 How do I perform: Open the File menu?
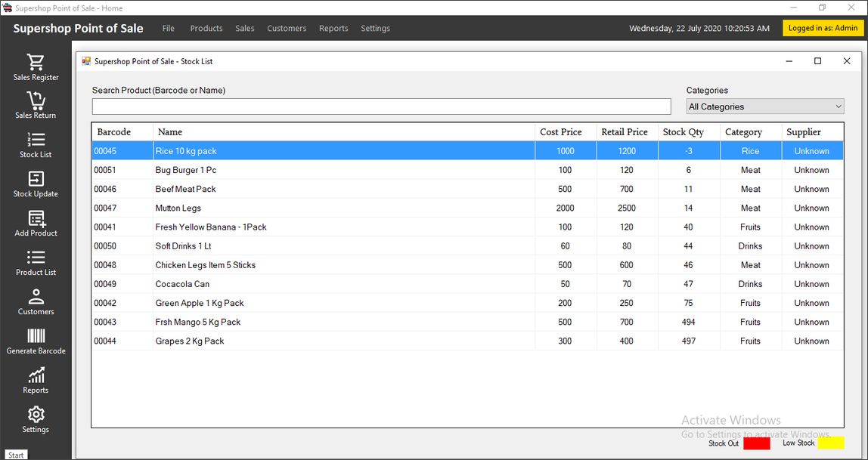169,28
